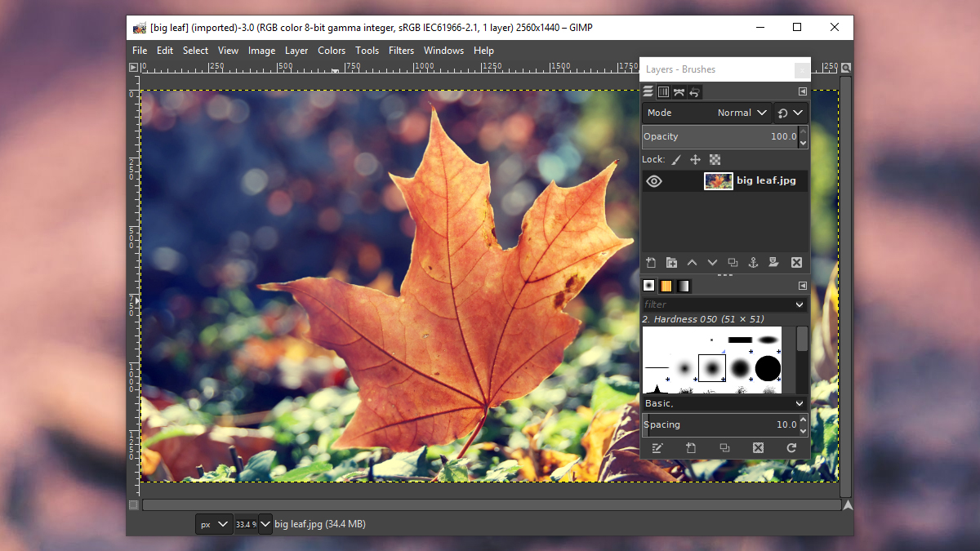Image resolution: width=980 pixels, height=551 pixels.
Task: Delete the big leaf.jpg layer
Action: click(x=796, y=263)
